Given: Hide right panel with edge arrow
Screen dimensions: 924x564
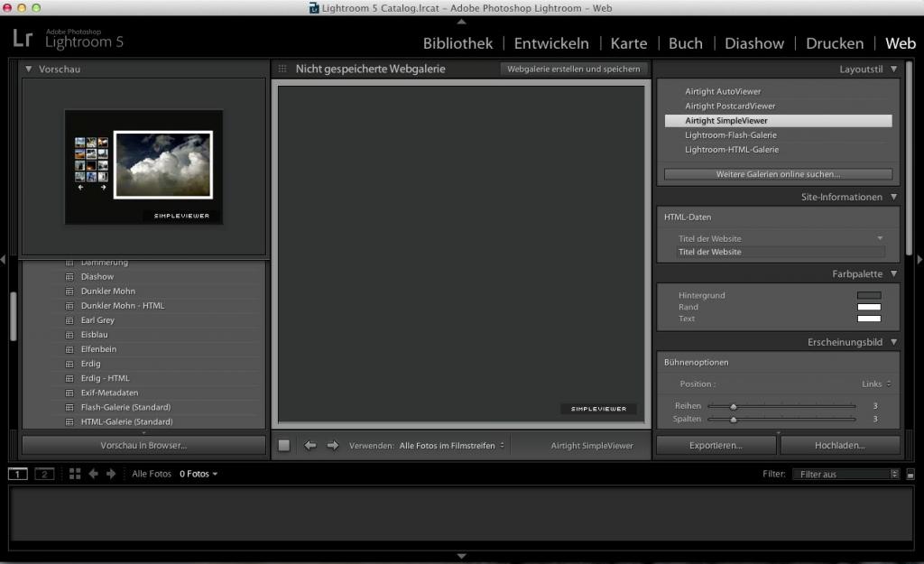Looking at the screenshot, I should tap(919, 259).
